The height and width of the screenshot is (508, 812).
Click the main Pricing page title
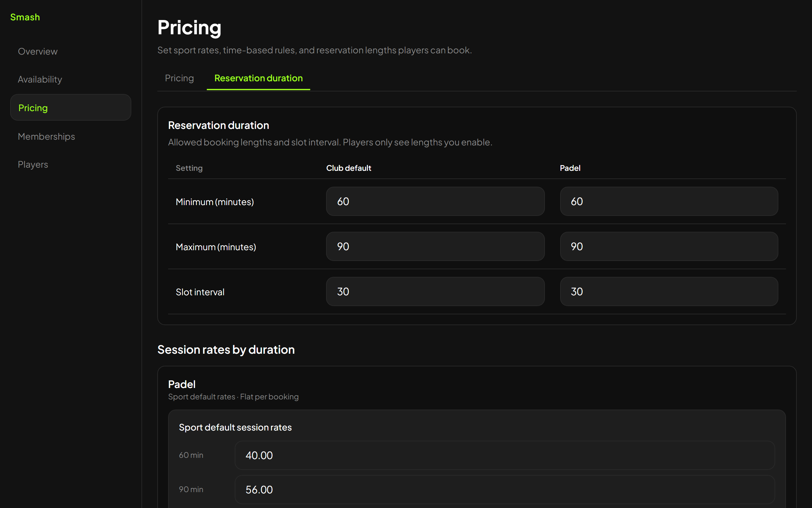pos(189,27)
